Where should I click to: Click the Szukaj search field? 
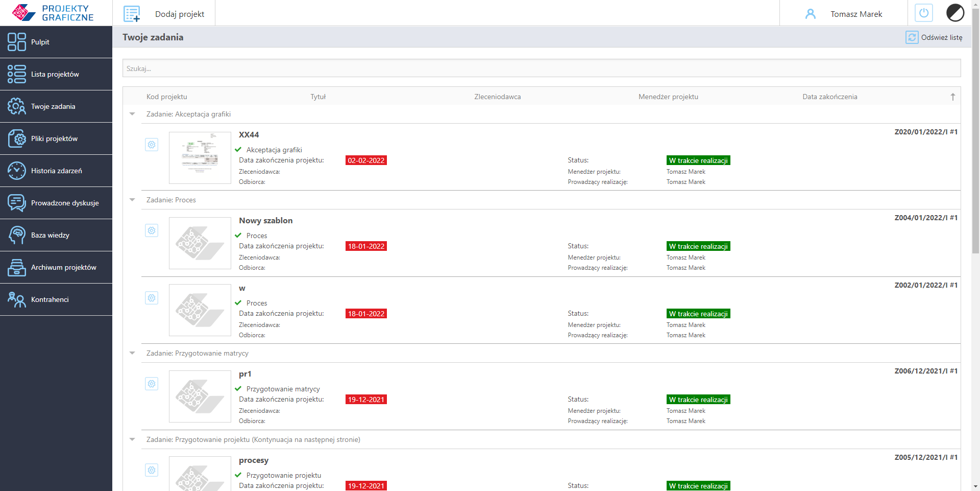[541, 68]
